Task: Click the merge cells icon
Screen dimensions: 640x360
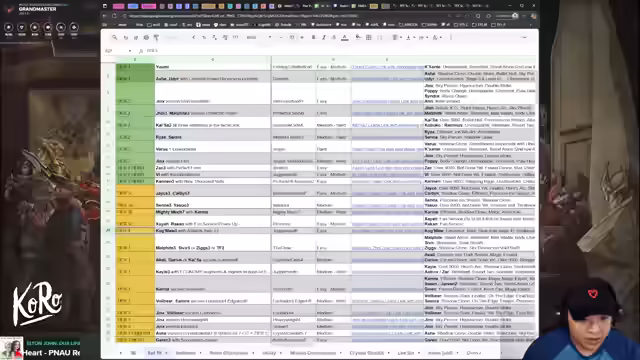Action: tap(380, 37)
